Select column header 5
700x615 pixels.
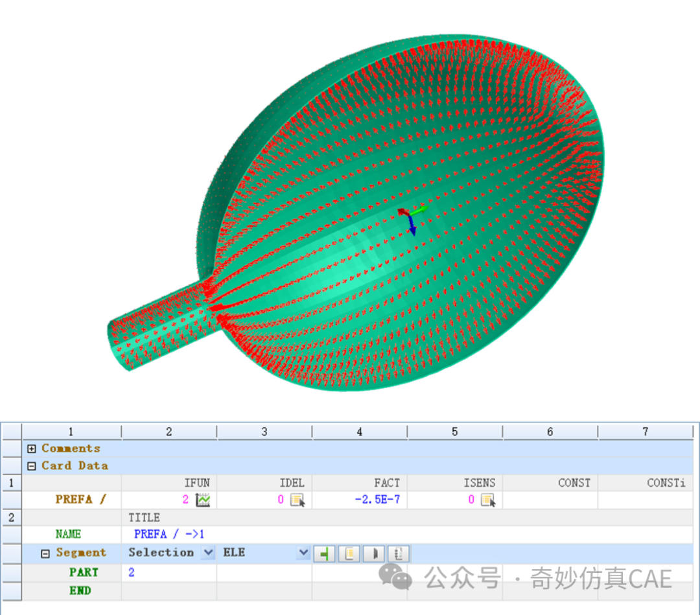coord(454,432)
